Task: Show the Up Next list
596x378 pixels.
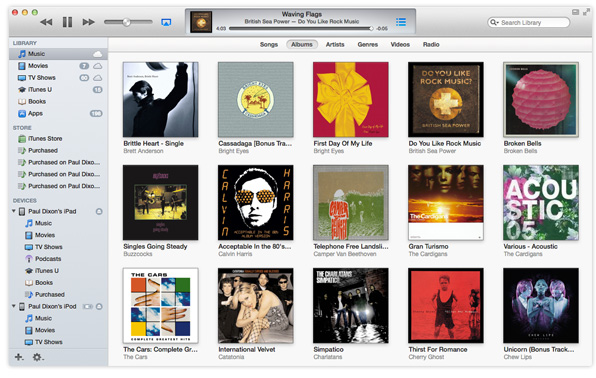Action: [x=401, y=22]
